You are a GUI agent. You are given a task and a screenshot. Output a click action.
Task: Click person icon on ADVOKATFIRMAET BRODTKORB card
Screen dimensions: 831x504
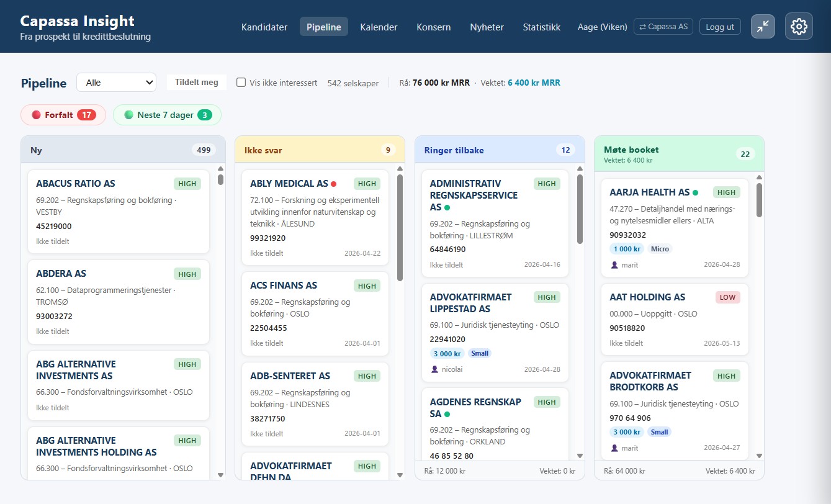tap(614, 448)
